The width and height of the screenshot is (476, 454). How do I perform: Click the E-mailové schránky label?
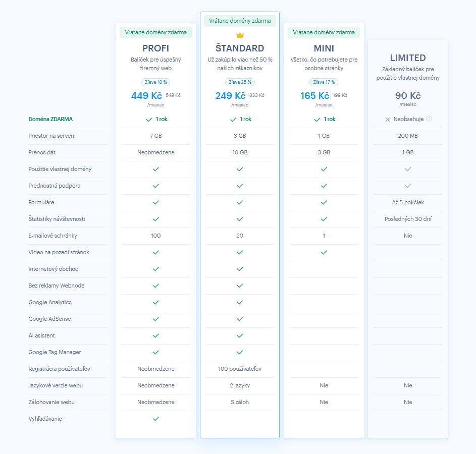coord(53,236)
